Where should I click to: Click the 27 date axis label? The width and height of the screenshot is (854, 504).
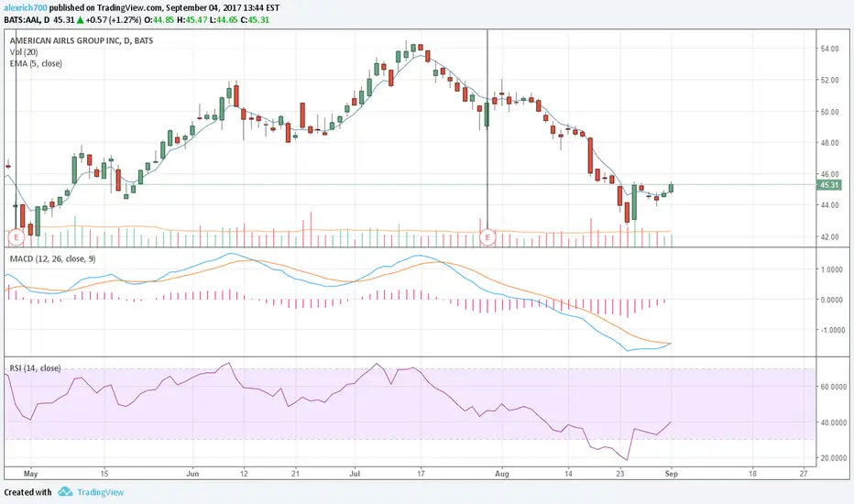tap(804, 474)
